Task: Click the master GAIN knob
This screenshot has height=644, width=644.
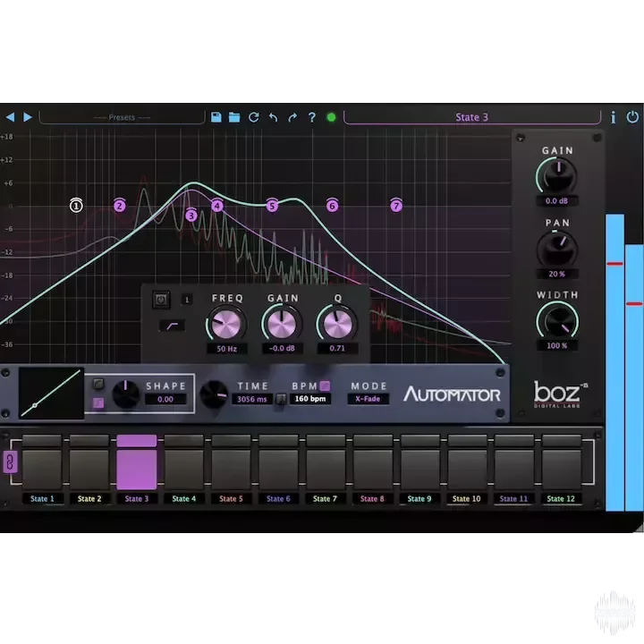Action: (558, 176)
